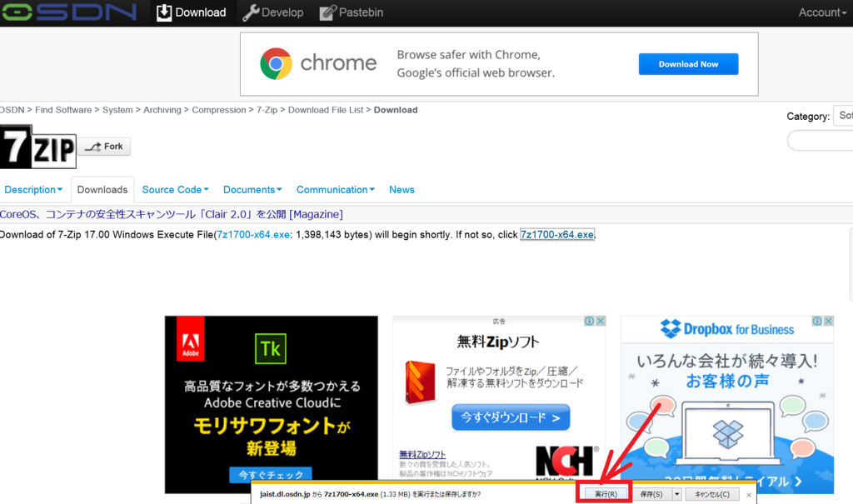Expand the Description tab dropdown
This screenshot has width=853, height=504.
point(33,190)
